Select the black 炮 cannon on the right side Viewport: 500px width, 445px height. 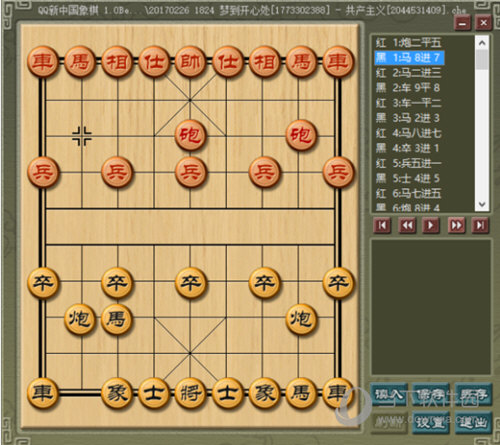coord(301,319)
